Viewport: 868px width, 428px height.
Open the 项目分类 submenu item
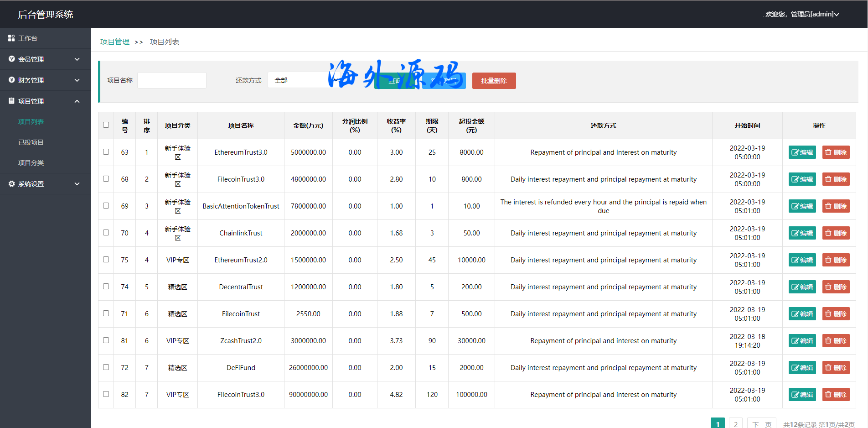31,163
